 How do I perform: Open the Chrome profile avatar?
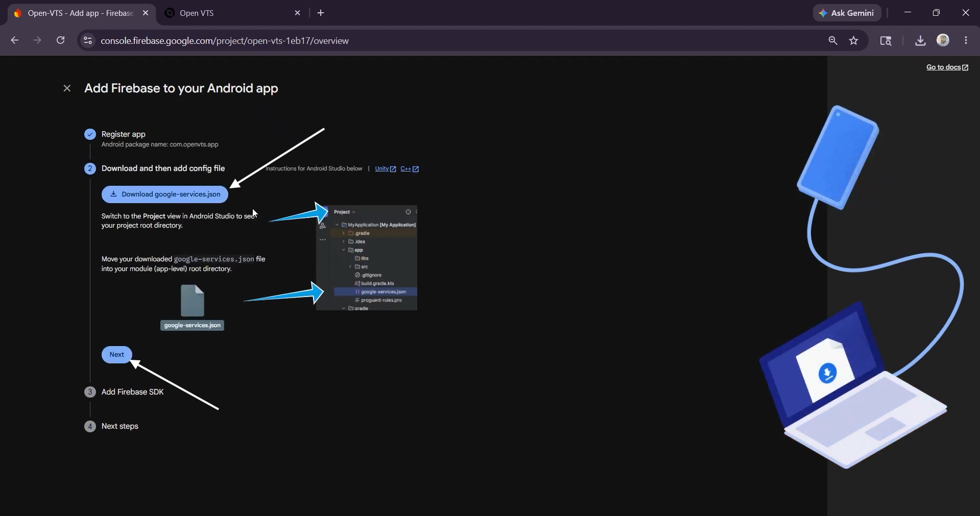(943, 40)
